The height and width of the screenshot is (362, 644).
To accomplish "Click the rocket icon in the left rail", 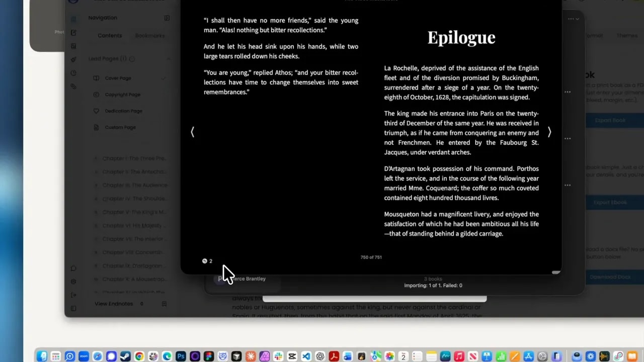I will [73, 59].
